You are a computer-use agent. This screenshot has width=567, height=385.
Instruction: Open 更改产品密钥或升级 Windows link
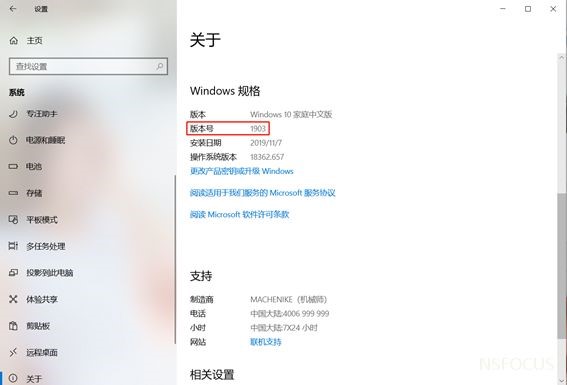pyautogui.click(x=242, y=171)
